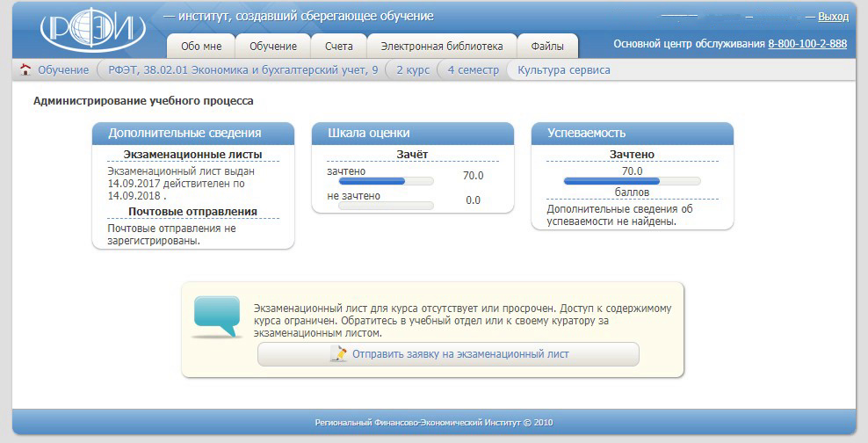This screenshot has height=443, width=868.
Task: Click the 8-800-100-2-888 phone number link
Action: (x=807, y=44)
